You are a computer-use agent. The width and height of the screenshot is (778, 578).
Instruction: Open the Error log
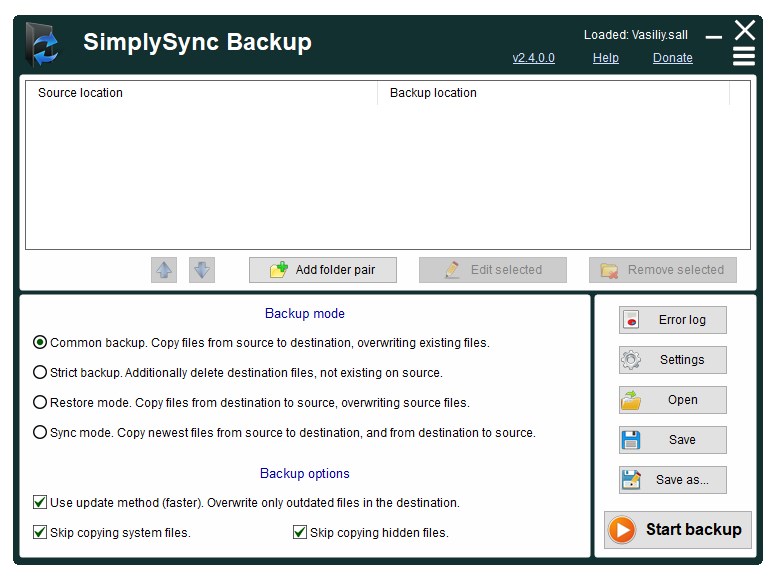coord(673,320)
